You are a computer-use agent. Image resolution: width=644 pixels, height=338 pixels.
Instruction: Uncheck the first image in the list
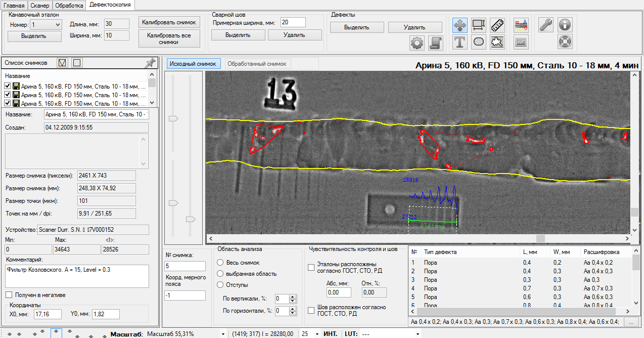coord(8,87)
